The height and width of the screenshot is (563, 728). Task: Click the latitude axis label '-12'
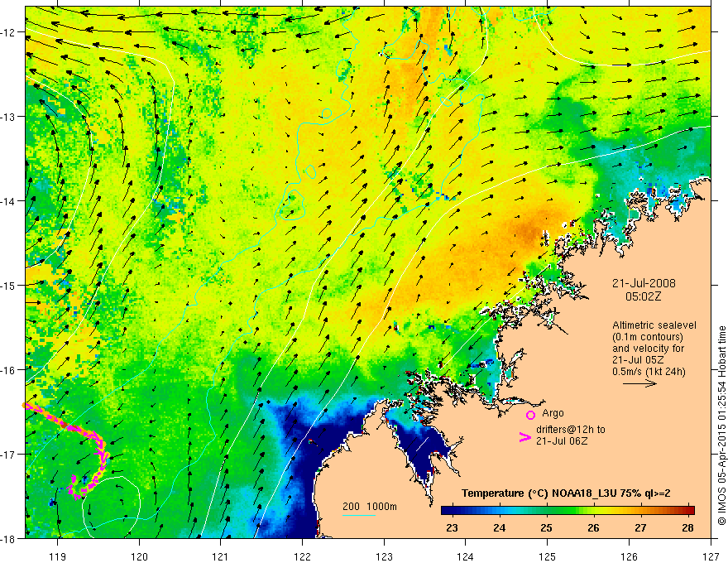[9, 32]
